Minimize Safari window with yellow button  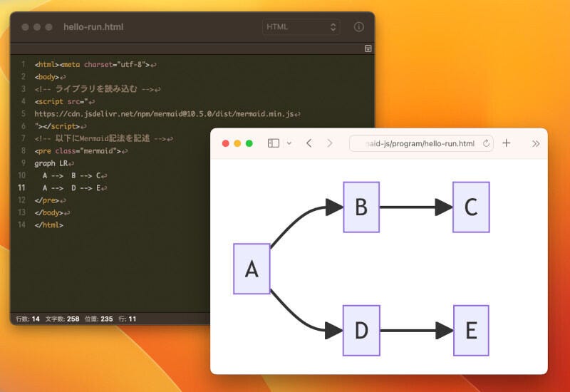pos(237,143)
